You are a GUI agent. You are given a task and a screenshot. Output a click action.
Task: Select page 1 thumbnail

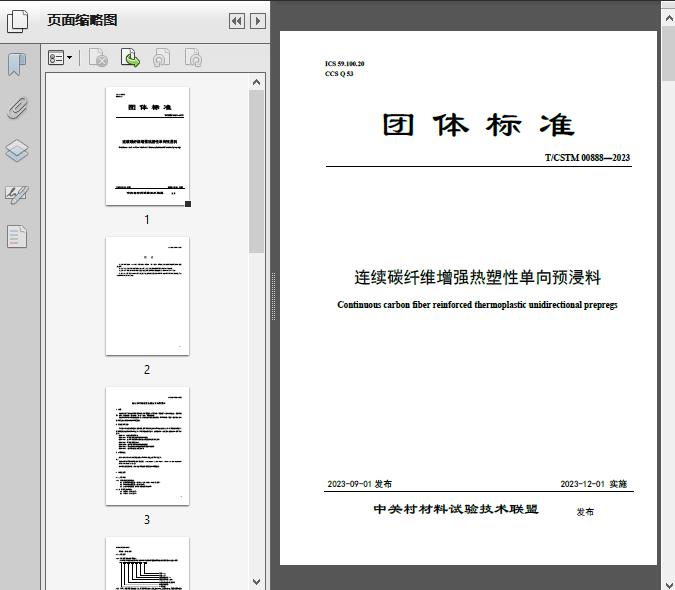147,146
